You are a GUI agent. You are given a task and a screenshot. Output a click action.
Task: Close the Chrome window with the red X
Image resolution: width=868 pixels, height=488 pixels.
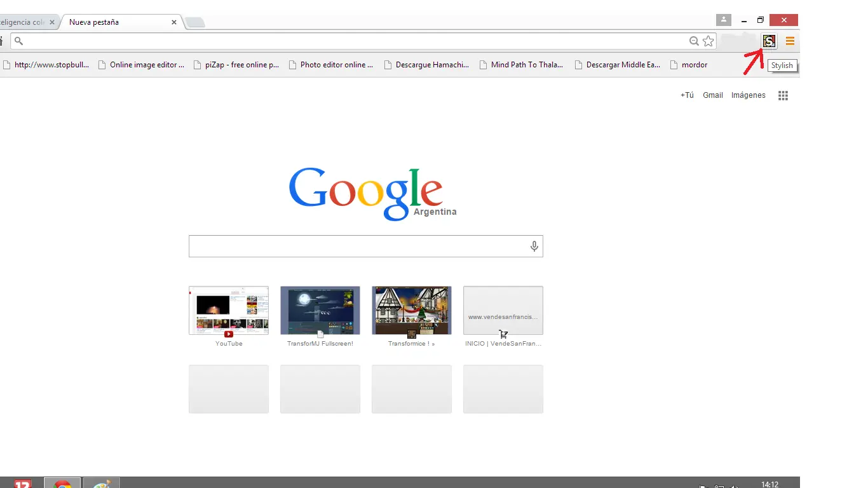click(x=783, y=20)
